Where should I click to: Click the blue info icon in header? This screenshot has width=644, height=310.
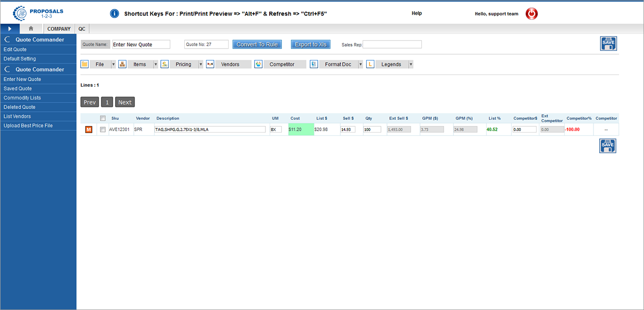[x=114, y=14]
